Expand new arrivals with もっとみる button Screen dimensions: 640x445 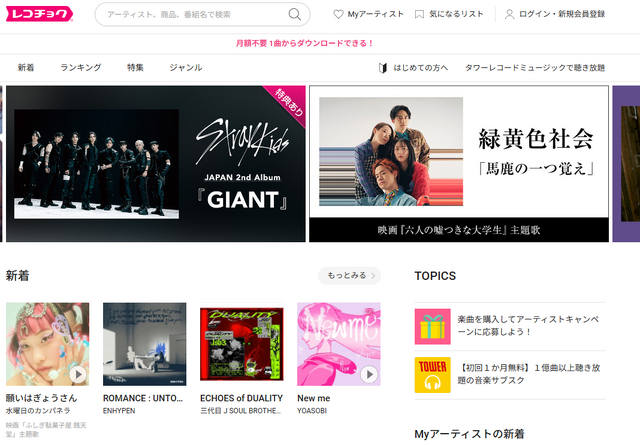pyautogui.click(x=349, y=275)
